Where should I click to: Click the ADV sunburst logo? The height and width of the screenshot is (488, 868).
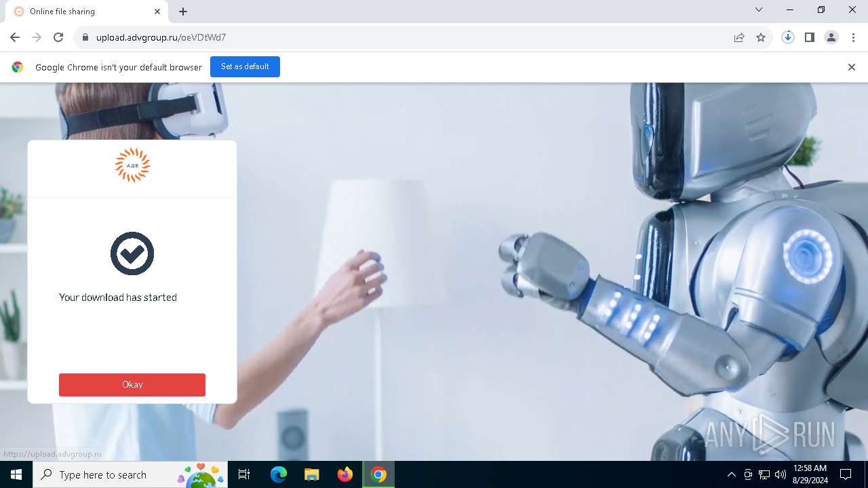point(132,165)
